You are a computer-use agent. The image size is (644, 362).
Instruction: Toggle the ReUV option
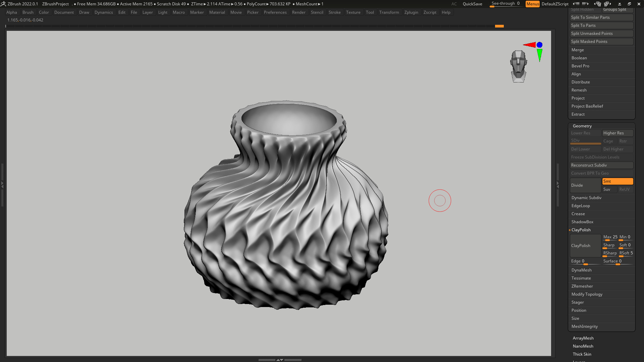tap(626, 189)
